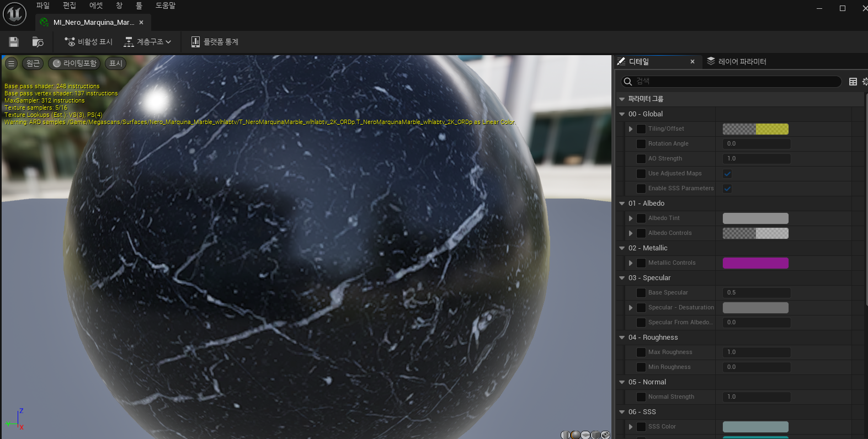Open the viewport 표시 show menu
This screenshot has width=868, height=439.
pos(116,63)
